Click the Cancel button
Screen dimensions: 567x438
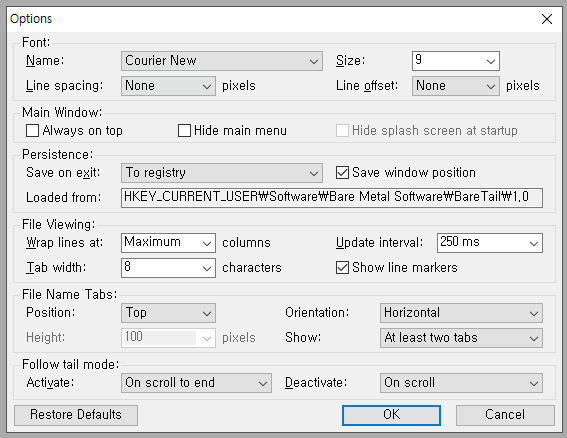point(505,415)
